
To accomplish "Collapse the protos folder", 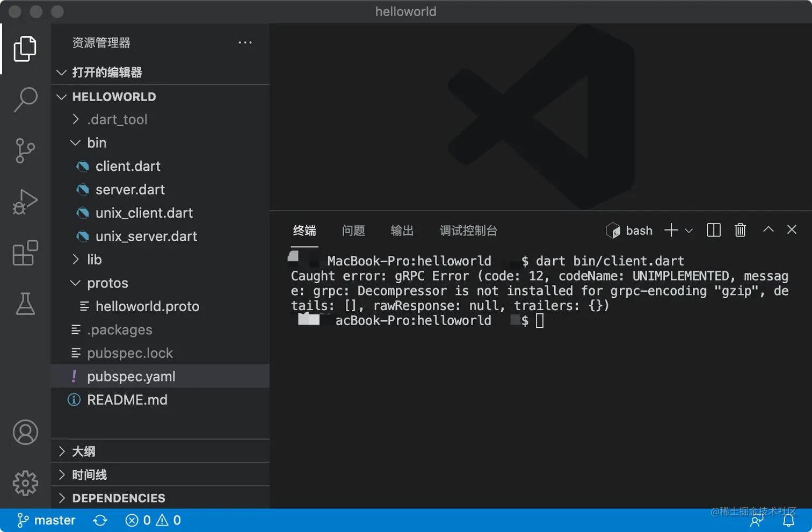I will [160, 283].
